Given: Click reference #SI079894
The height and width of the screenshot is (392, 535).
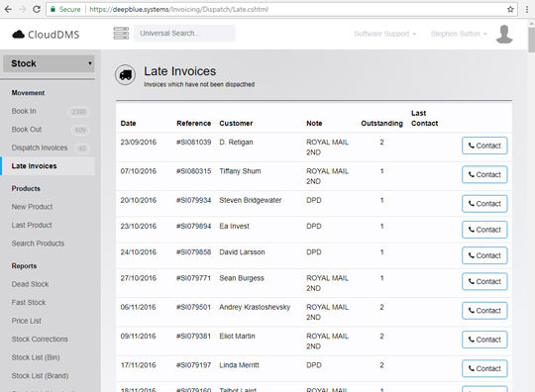Looking at the screenshot, I should [194, 226].
